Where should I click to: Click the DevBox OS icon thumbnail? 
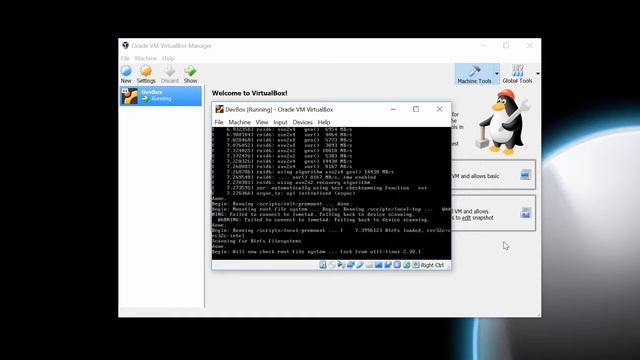pos(129,96)
